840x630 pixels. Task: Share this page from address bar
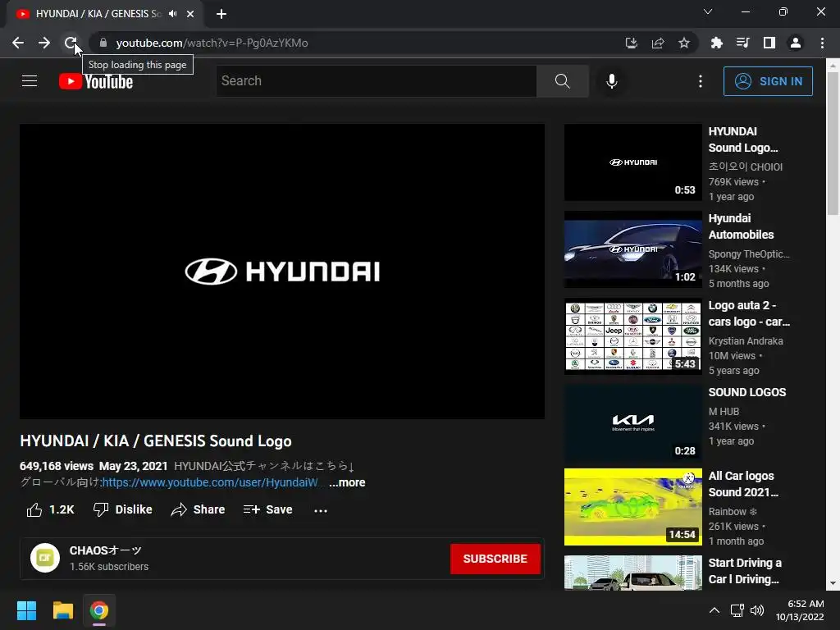[657, 43]
